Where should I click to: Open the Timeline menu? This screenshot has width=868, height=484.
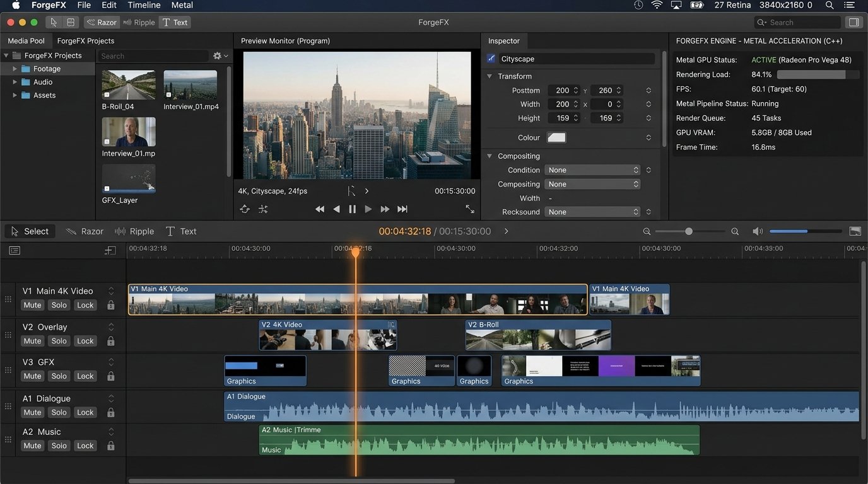[144, 5]
